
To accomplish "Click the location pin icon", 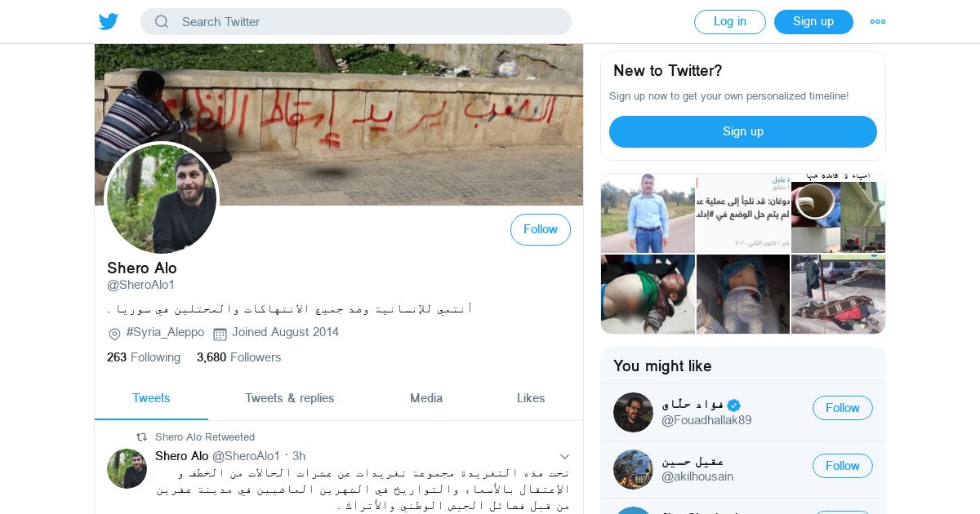I will click(x=114, y=334).
